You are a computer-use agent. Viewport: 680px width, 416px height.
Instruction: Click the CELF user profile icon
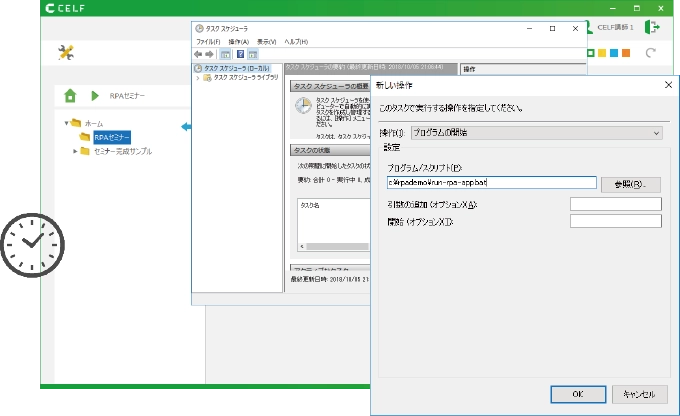[x=589, y=28]
